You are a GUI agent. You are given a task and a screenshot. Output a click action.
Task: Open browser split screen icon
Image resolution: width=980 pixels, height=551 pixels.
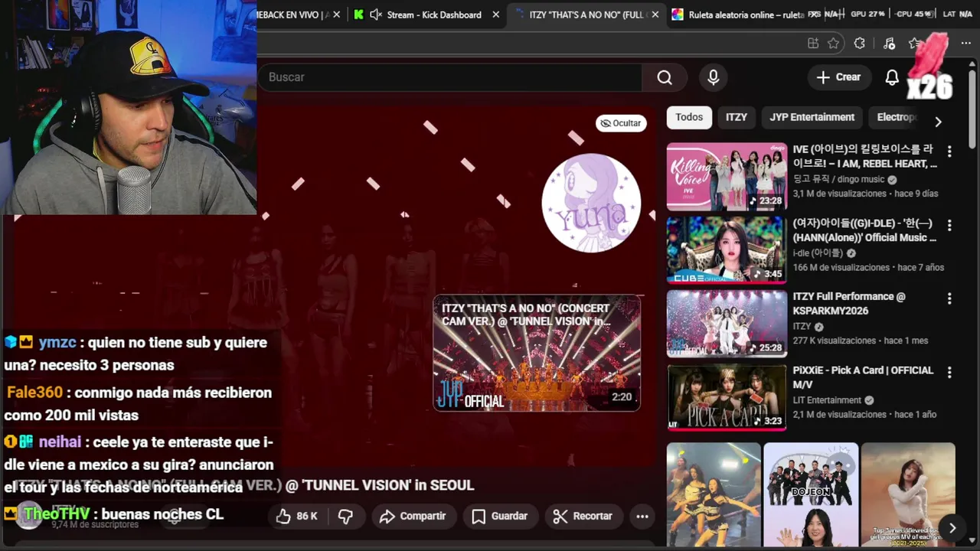point(813,44)
